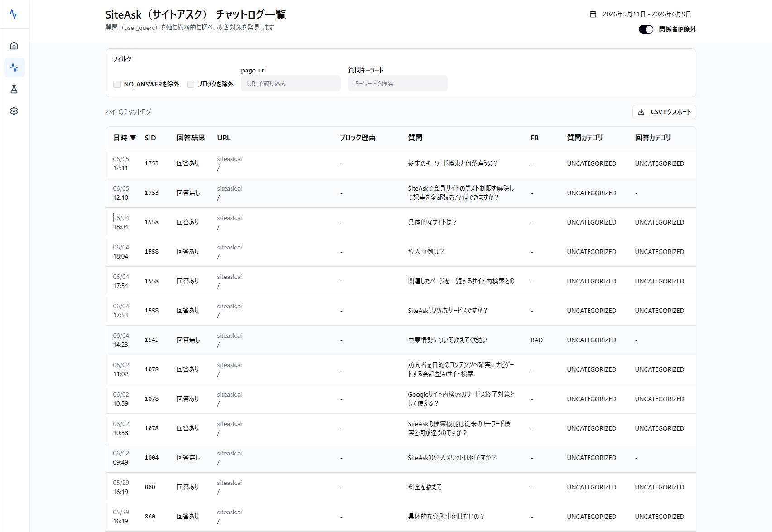The height and width of the screenshot is (532, 772).
Task: Check the ブロックを除外 checkbox
Action: coord(191,84)
